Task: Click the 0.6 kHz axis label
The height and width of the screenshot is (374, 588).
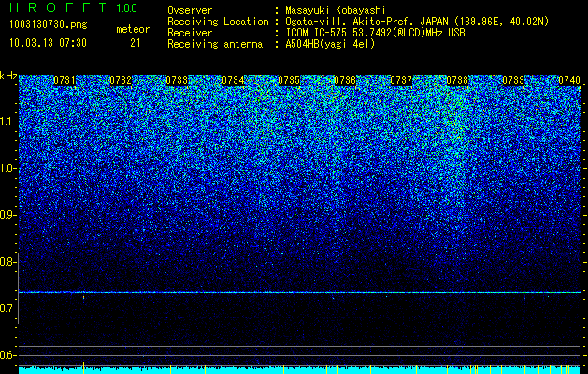Action: click(x=8, y=355)
